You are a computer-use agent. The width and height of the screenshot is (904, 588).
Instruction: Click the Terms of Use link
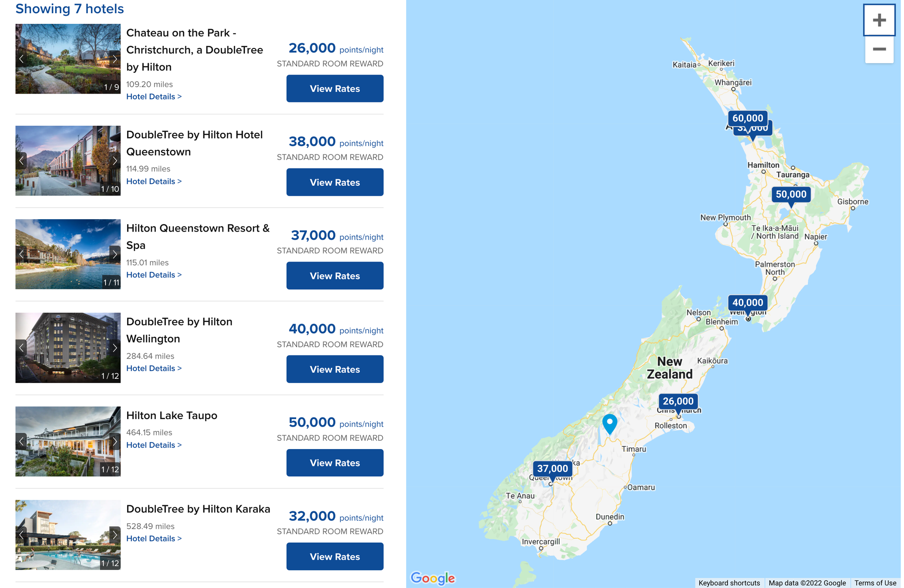[875, 583]
